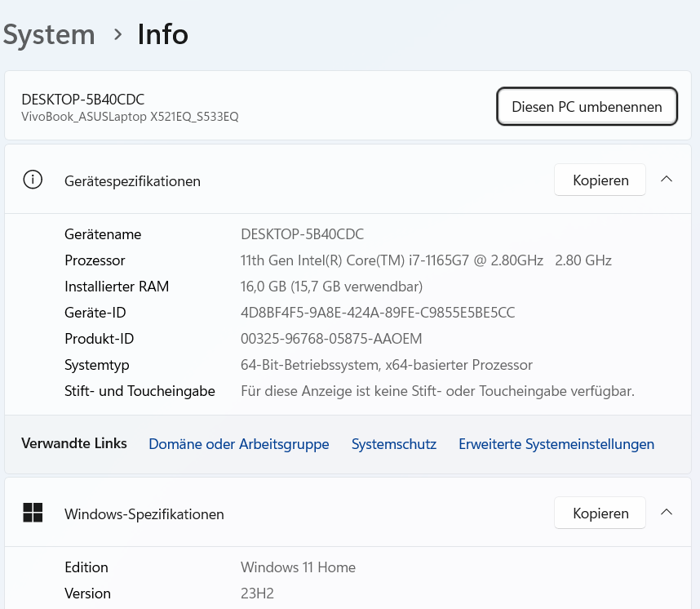The height and width of the screenshot is (609, 700).
Task: Click the Gerätename label
Action: [103, 234]
